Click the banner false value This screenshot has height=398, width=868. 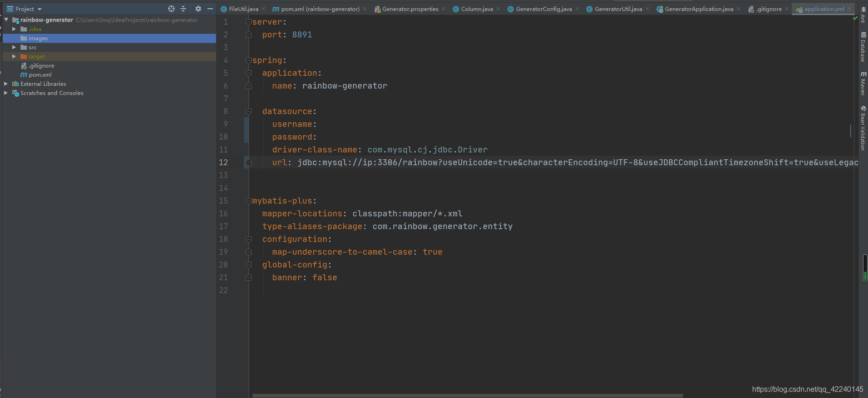(x=325, y=278)
